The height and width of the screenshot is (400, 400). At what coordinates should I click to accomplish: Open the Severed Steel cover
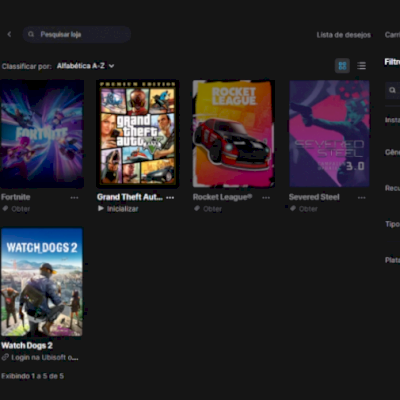coord(329,134)
